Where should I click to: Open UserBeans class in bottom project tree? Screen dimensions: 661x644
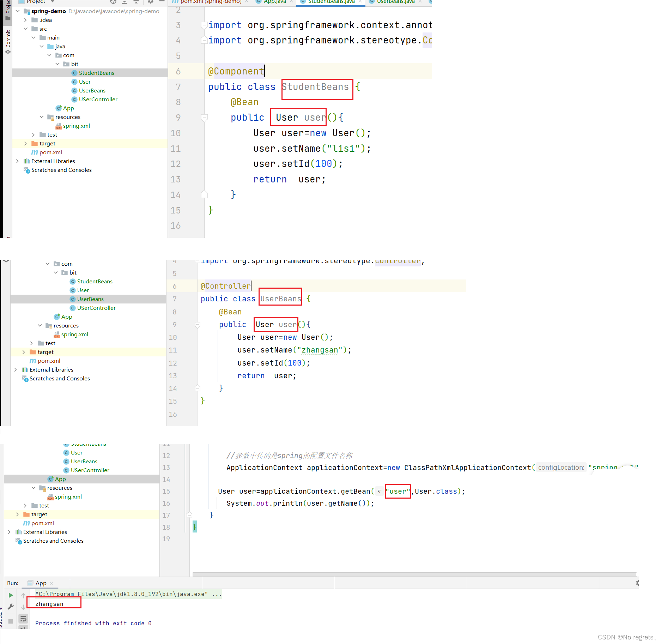click(x=84, y=461)
